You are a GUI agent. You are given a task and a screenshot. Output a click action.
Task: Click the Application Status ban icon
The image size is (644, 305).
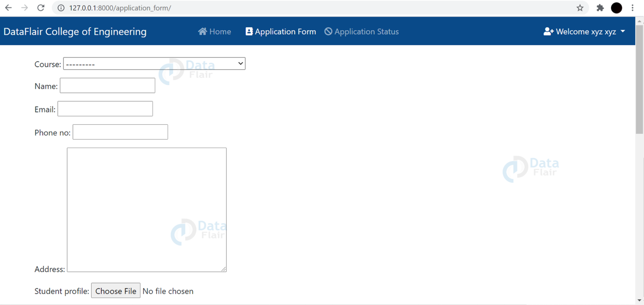[x=328, y=31]
